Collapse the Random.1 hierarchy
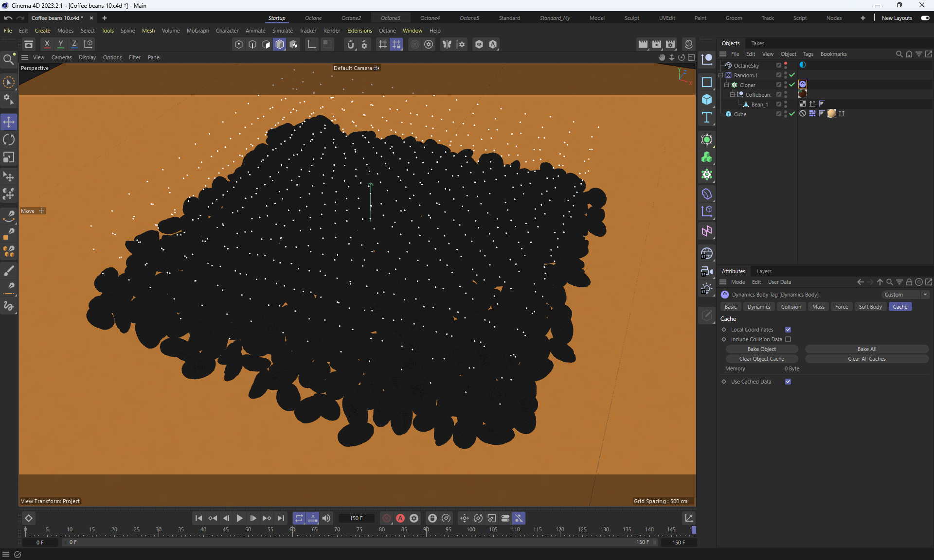The image size is (934, 560). (721, 75)
